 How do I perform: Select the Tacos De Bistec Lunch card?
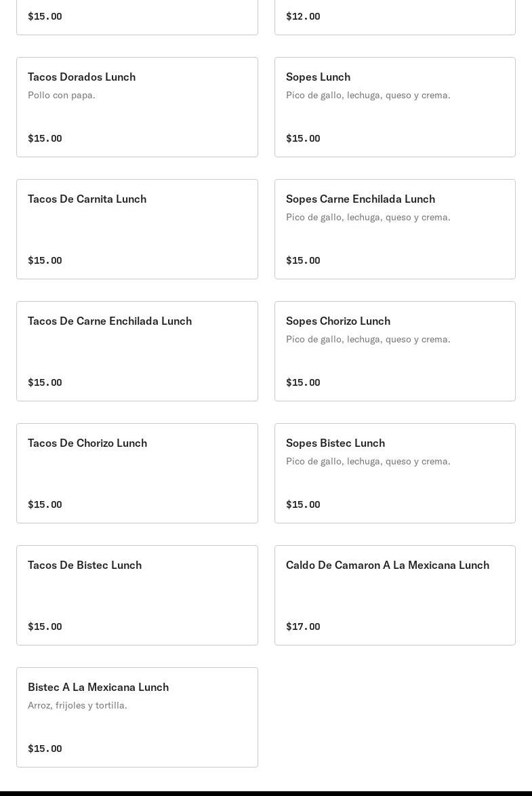[137, 595]
